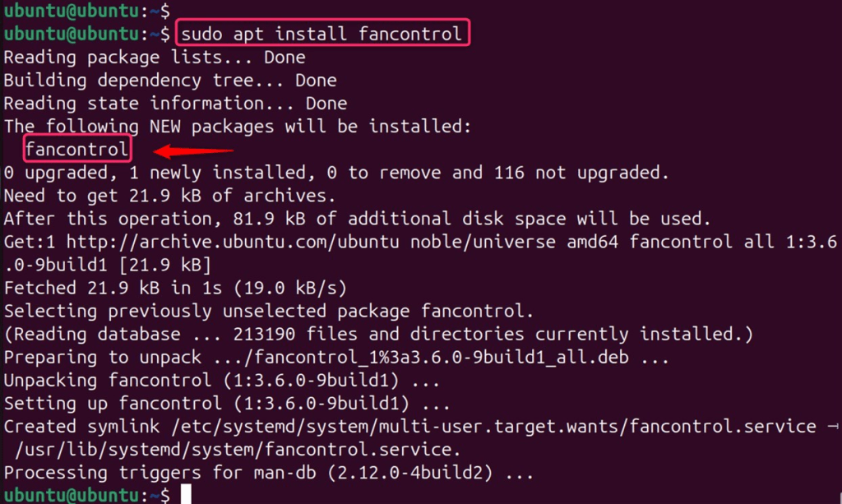
Task: Click the 'Building dependency tree... Done' line
Action: pyautogui.click(x=170, y=81)
